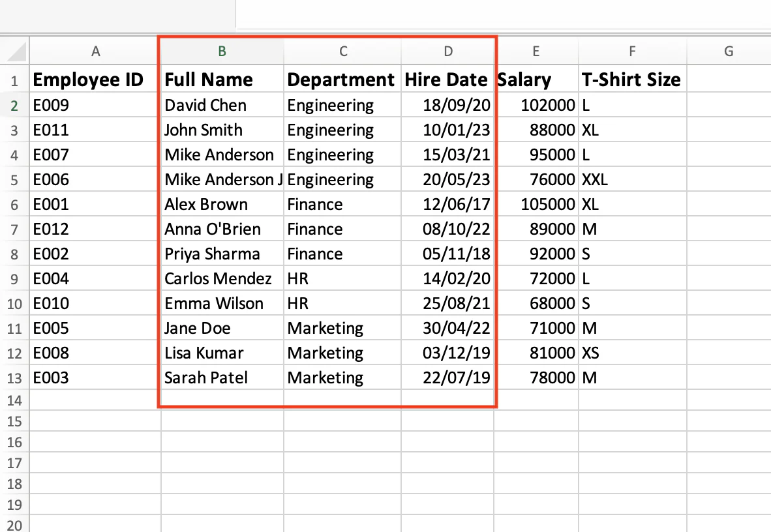Click the John Smith cell
Screen dimensions: 771x532
click(222, 130)
